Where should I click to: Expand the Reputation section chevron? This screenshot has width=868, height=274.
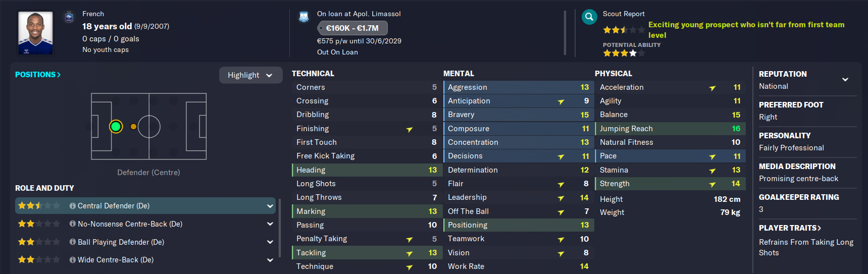[x=845, y=80]
